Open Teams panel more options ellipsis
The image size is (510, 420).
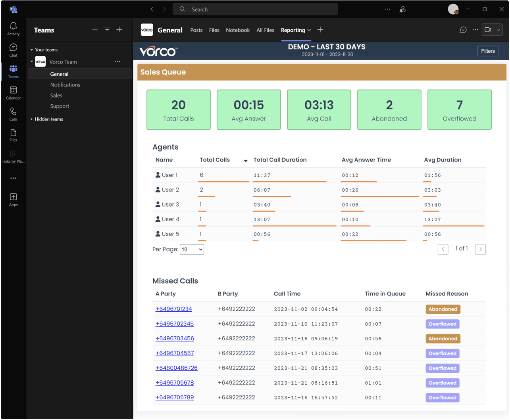click(x=95, y=30)
